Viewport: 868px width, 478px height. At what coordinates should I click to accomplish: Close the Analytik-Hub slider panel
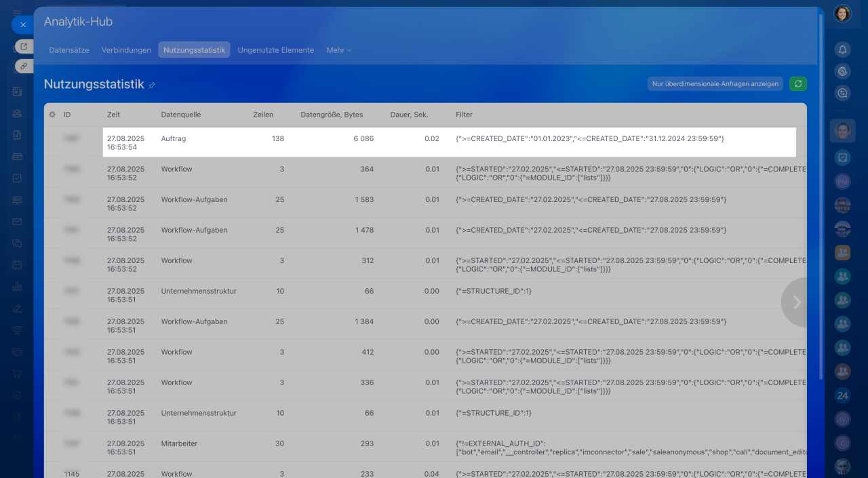coord(22,24)
